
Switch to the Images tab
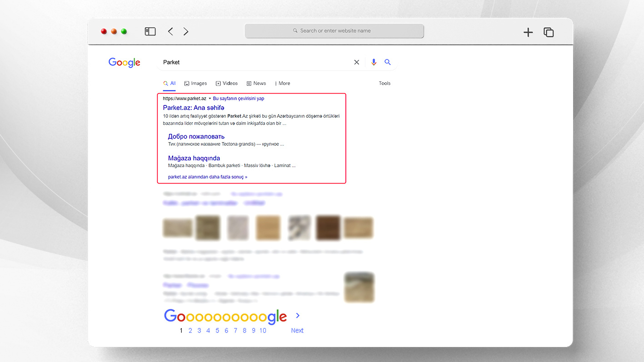[x=195, y=84]
